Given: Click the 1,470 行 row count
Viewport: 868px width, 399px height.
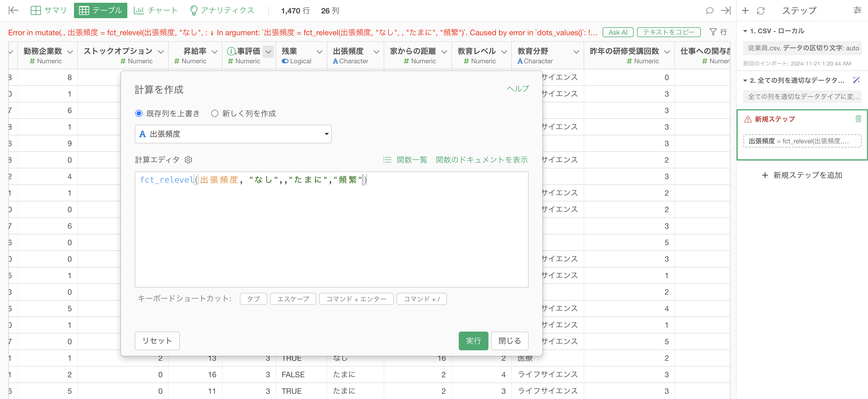Looking at the screenshot, I should 295,11.
